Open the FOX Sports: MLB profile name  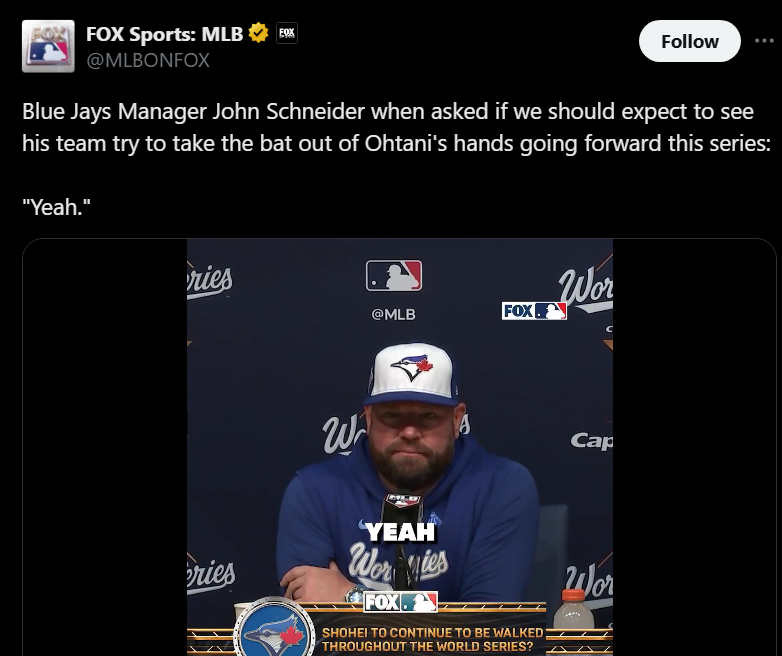tap(165, 33)
